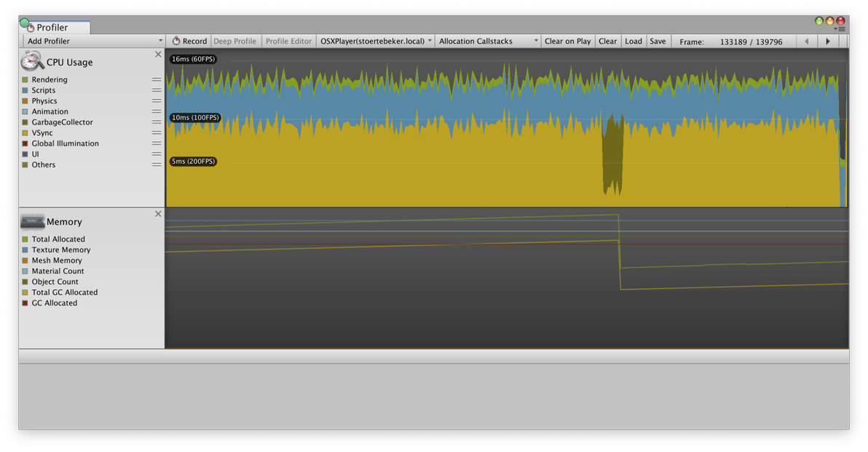Click the Rendering reorder handle
Viewport: 868px width, 452px height.
157,79
